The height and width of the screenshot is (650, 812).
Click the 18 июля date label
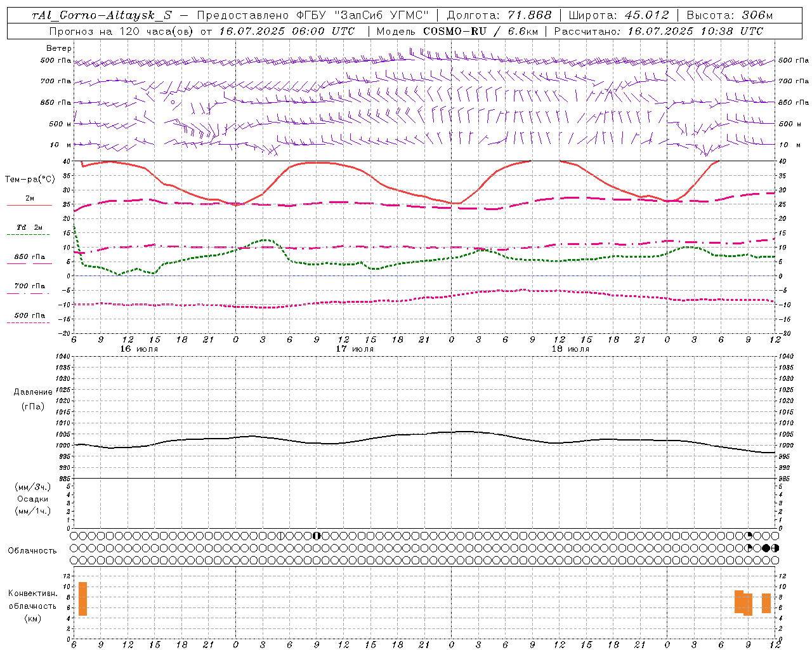[x=570, y=349]
